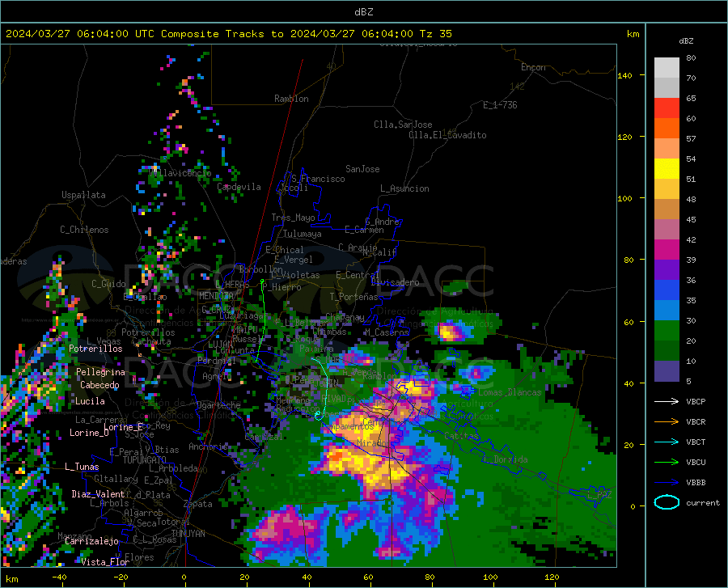Select the white 80 dBZ color swatch
The image size is (728, 588).
coord(667,67)
